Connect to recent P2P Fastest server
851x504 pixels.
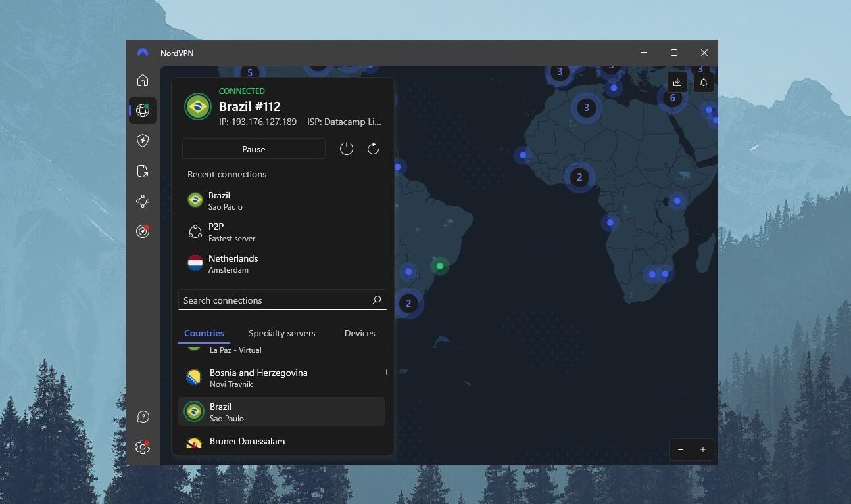click(283, 232)
